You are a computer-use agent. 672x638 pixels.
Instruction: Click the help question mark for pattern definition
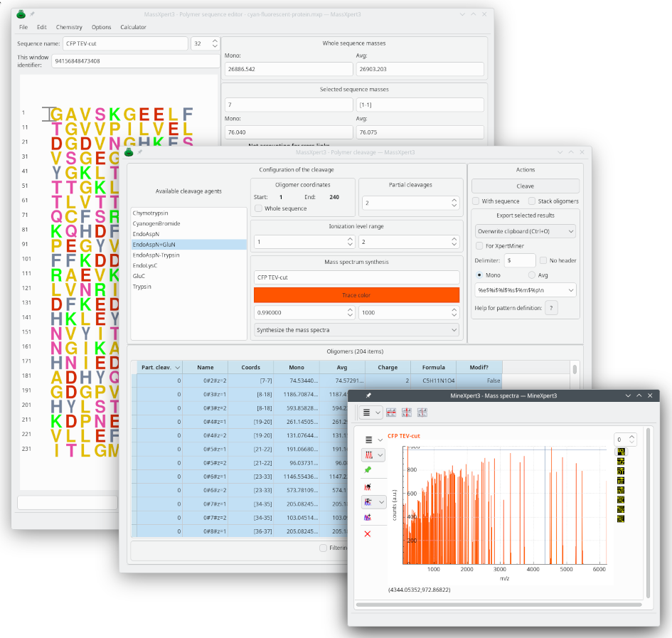551,308
